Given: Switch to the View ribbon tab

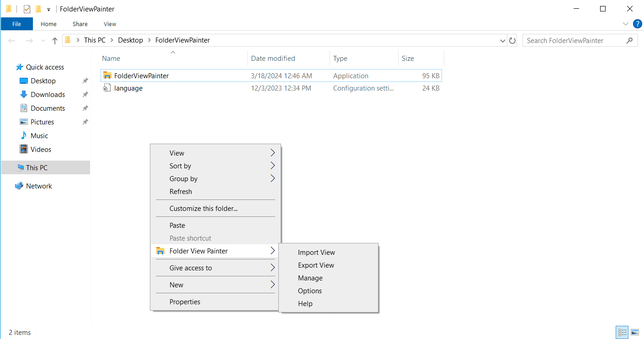Looking at the screenshot, I should 110,24.
